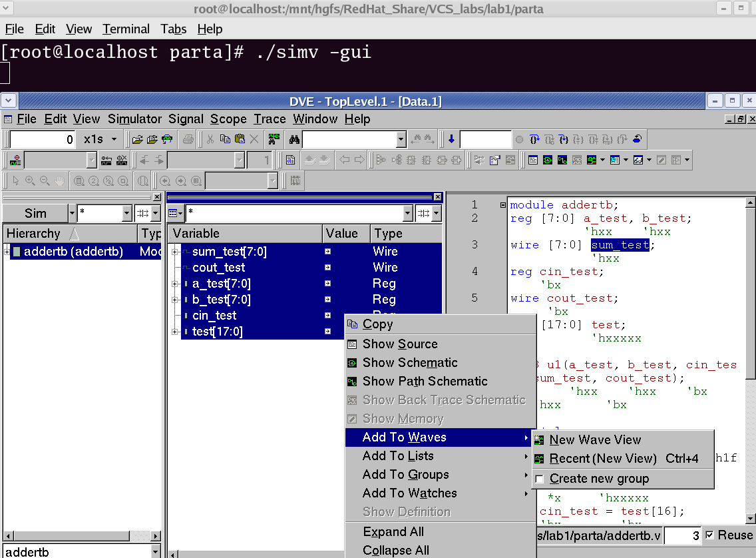This screenshot has height=558, width=756.
Task: Open the variable filter dropdown arrow
Action: tap(408, 214)
